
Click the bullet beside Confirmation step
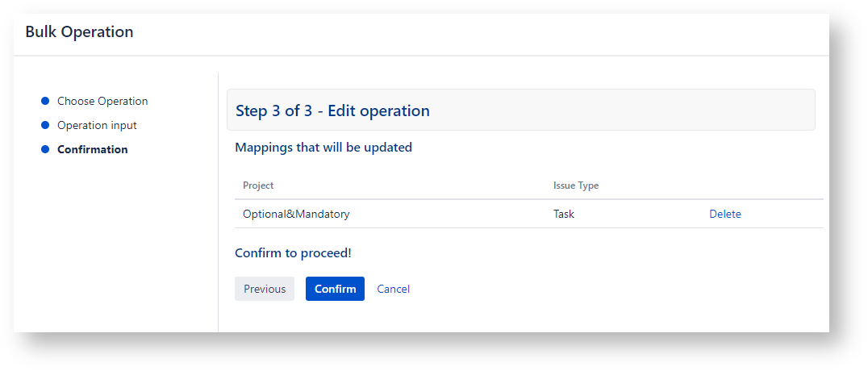click(x=45, y=150)
